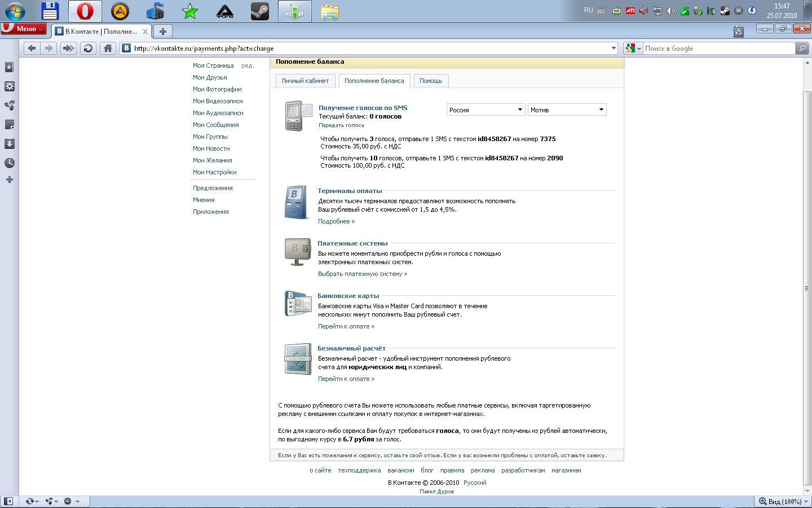
Task: Open Мои Друзья in the left menu
Action: tap(210, 77)
